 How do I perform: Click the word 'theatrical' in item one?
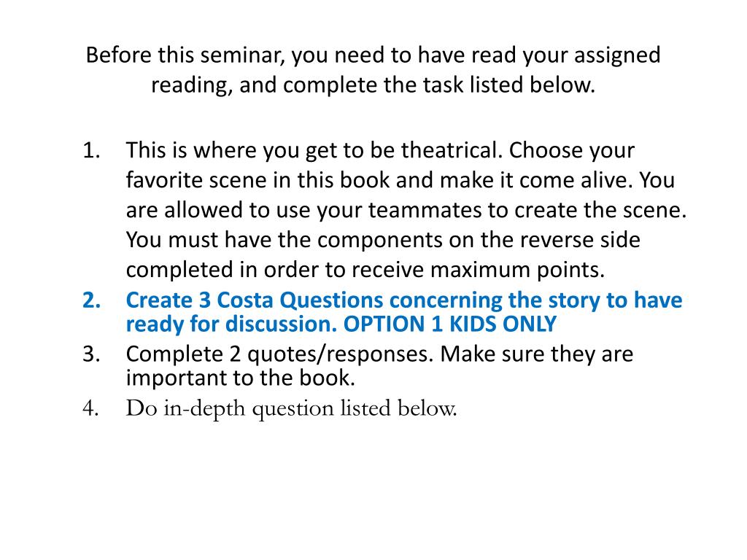point(452,150)
